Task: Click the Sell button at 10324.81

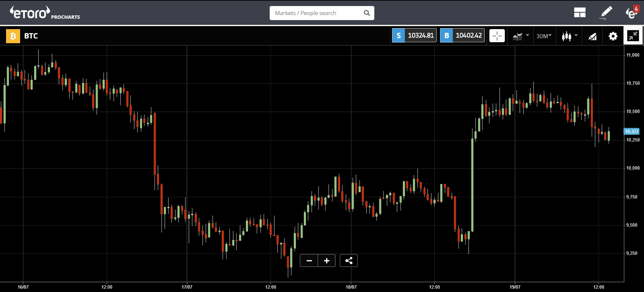Action: [x=414, y=35]
